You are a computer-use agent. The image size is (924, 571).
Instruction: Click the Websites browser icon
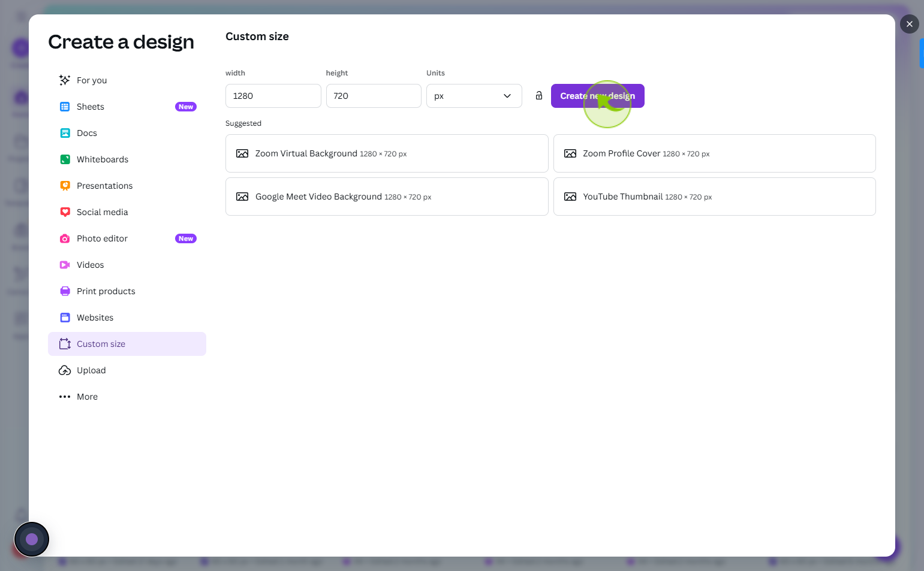click(65, 318)
